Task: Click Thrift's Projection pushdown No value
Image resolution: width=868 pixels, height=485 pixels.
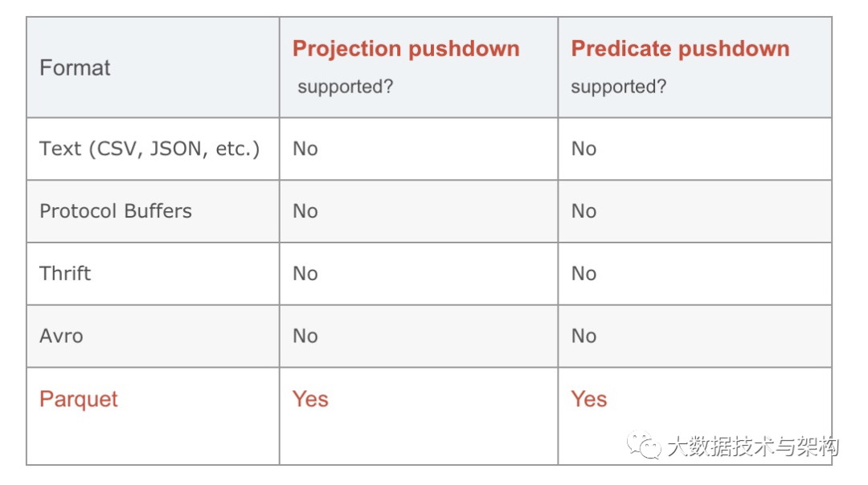Action: [x=305, y=273]
